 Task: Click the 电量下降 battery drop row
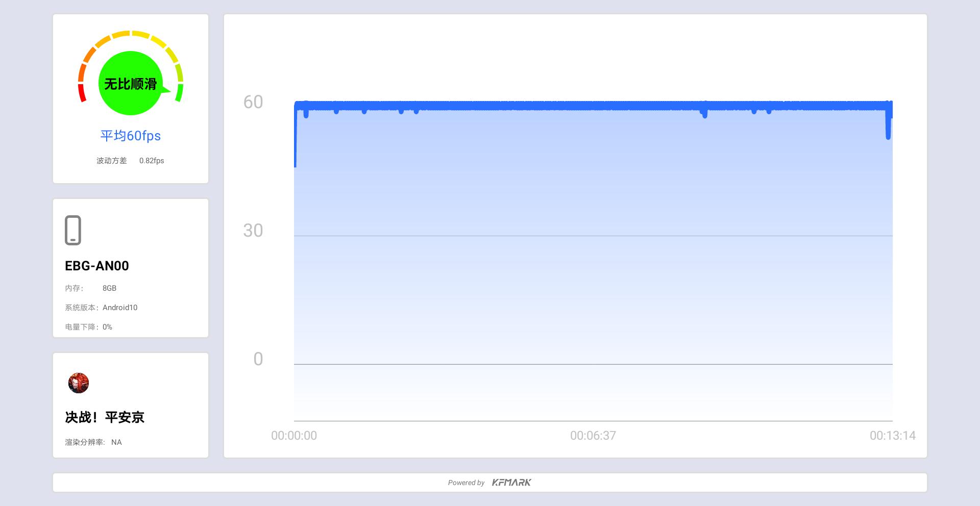pos(88,327)
